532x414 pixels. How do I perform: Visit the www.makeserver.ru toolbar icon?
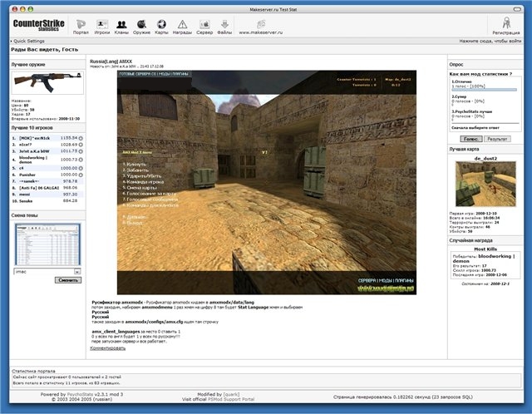260,27
